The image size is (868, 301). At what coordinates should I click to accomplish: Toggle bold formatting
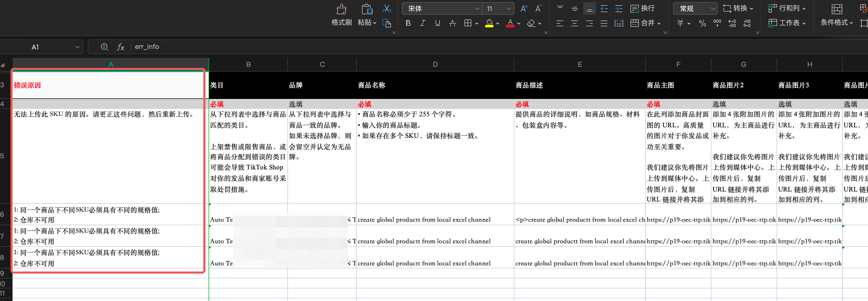[408, 23]
